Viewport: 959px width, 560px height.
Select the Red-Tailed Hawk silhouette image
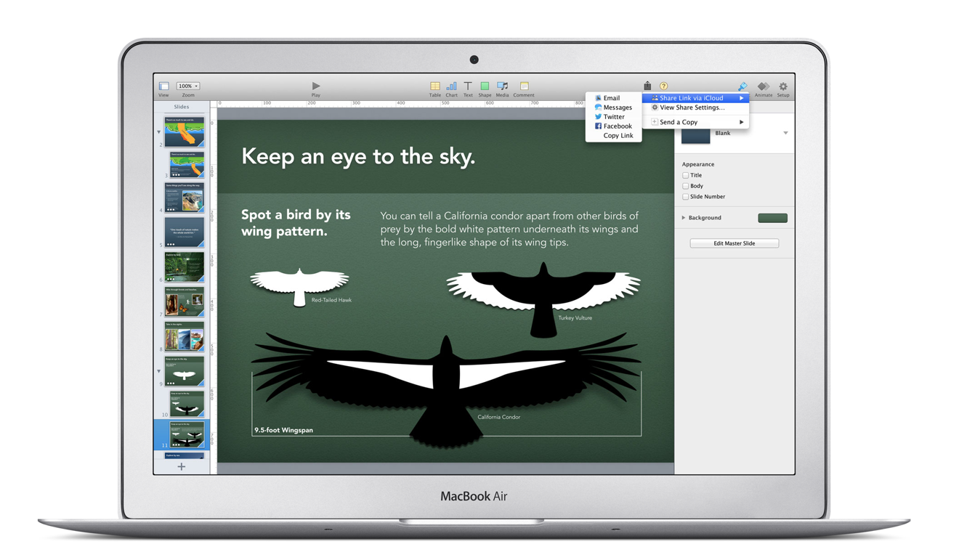(x=299, y=286)
